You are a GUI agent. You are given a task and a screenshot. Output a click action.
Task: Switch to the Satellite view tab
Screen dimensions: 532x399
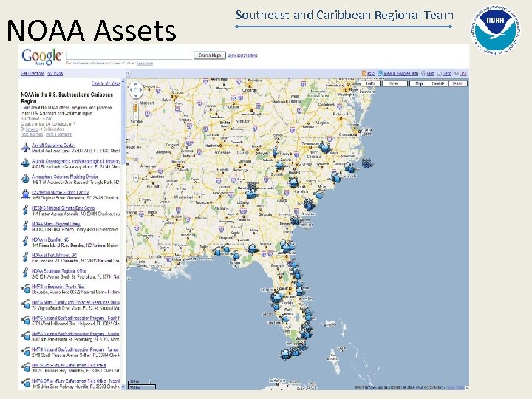438,83
